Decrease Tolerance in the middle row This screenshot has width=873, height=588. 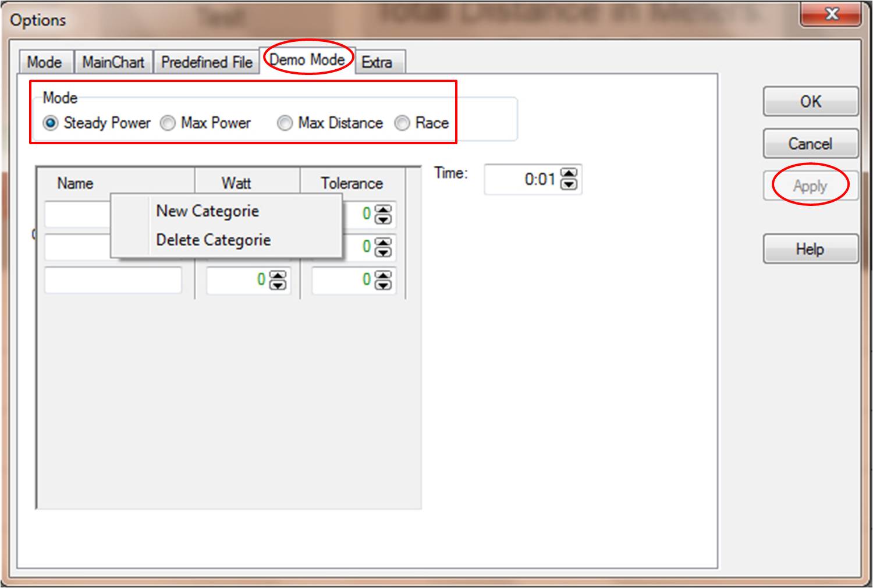click(383, 252)
